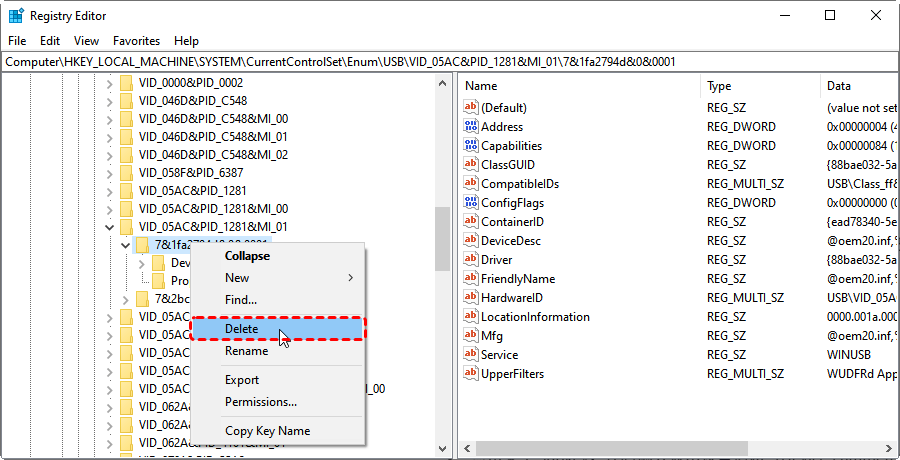This screenshot has height=460, width=900.
Task: Collapse the 7&1fa2794d&0&0001 key node
Action: pyautogui.click(x=125, y=245)
